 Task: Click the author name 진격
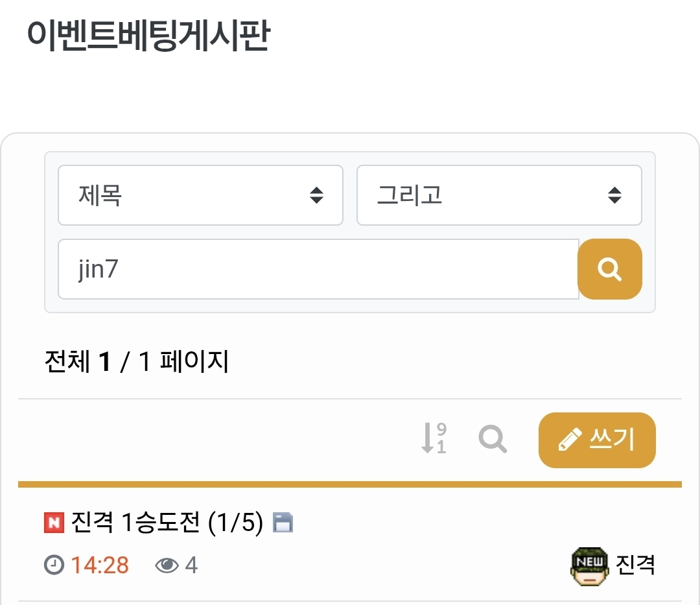[635, 564]
